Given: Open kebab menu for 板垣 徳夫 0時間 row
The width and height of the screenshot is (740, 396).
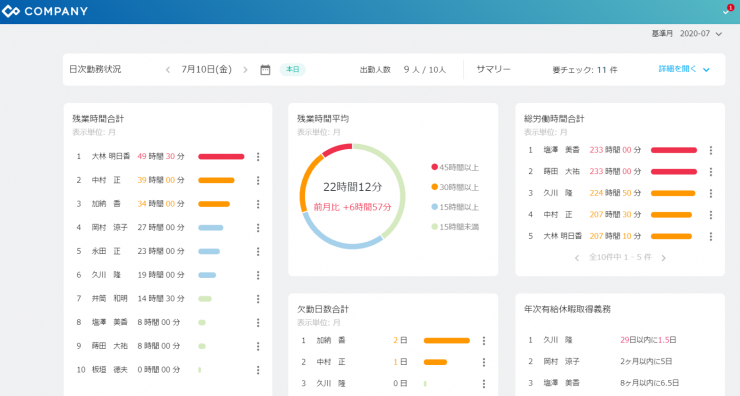Looking at the screenshot, I should pyautogui.click(x=258, y=370).
